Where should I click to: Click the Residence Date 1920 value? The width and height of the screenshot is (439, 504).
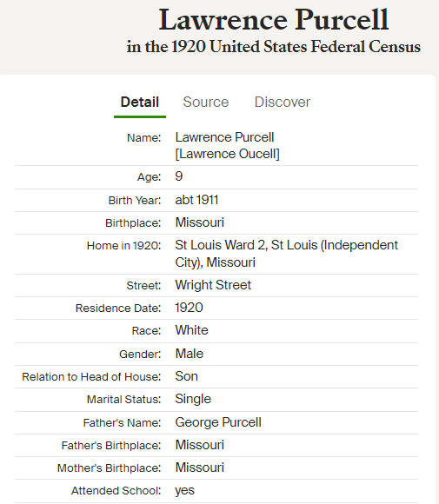click(x=189, y=308)
